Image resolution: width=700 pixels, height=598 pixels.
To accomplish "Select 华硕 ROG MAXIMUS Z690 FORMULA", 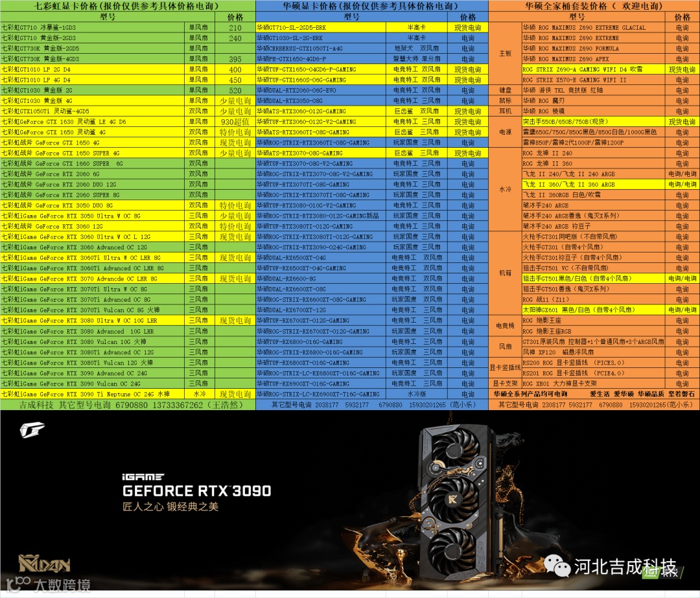I will (593, 48).
